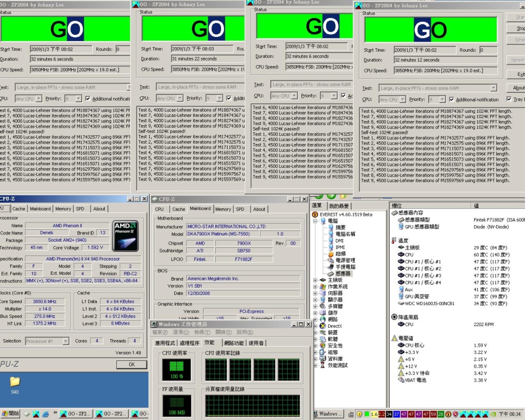
Task: Select the 感應器 sensor icon in EVEREST tree
Action: (331, 273)
